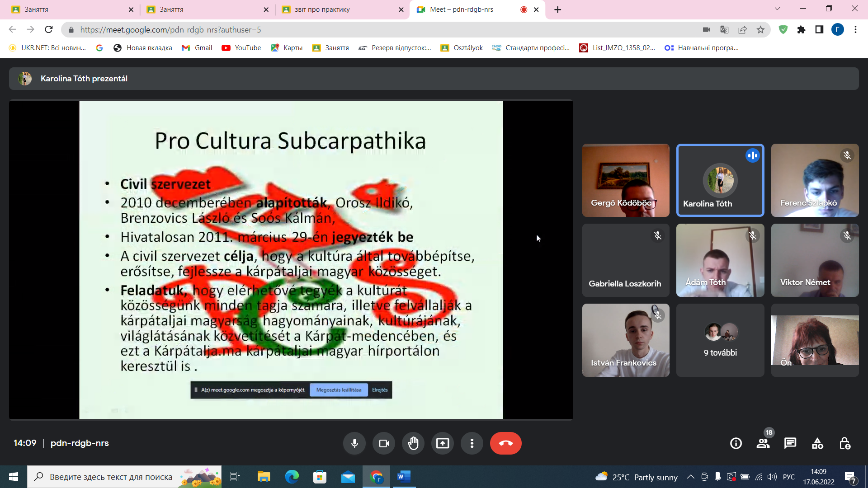
Task: Click the Present now screen-share icon
Action: tap(443, 443)
